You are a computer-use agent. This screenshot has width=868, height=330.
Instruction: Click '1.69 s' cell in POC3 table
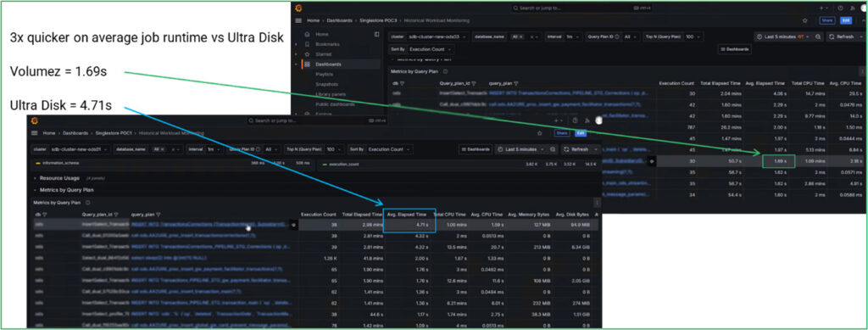coord(780,161)
